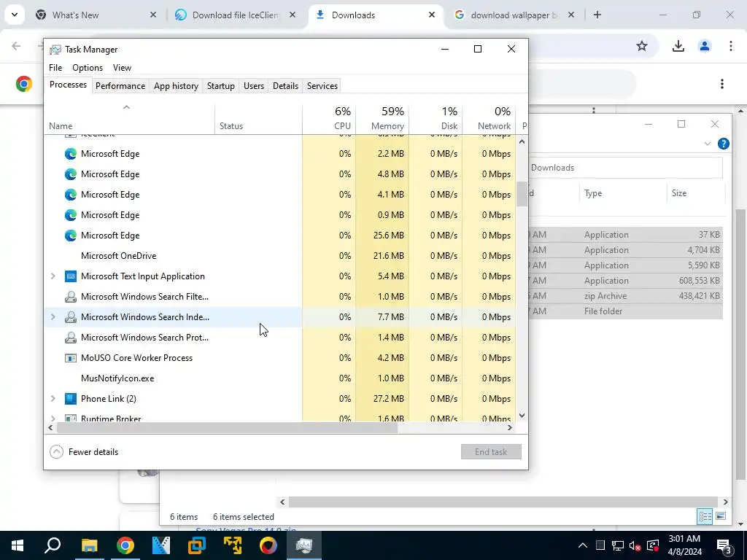The height and width of the screenshot is (560, 747).
Task: Open the File menu in Task Manager
Action: point(55,68)
